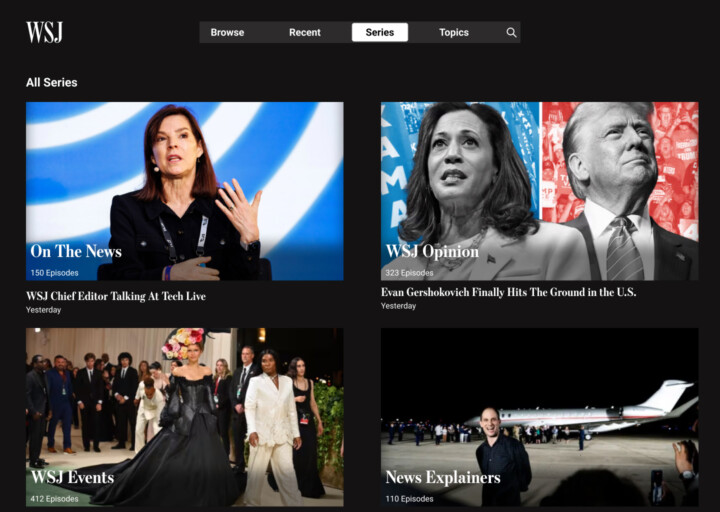Click the WSJ logo
Viewport: 720px width, 512px height.
coord(44,32)
